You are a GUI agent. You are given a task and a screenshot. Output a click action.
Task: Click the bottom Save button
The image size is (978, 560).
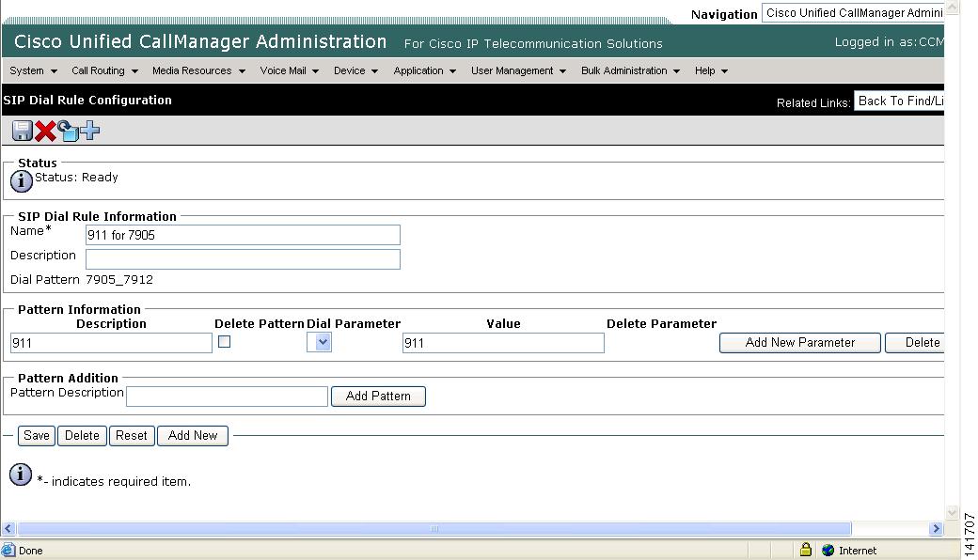[36, 435]
